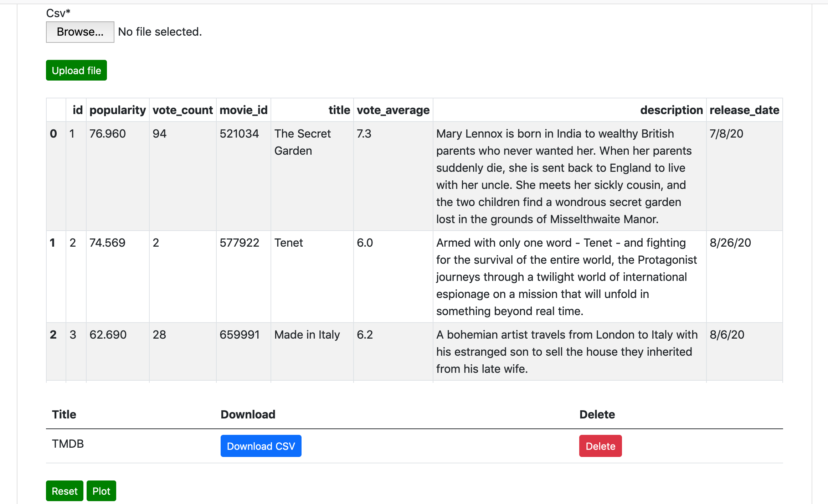This screenshot has height=504, width=828.
Task: Click row index 0 in table
Action: [53, 134]
